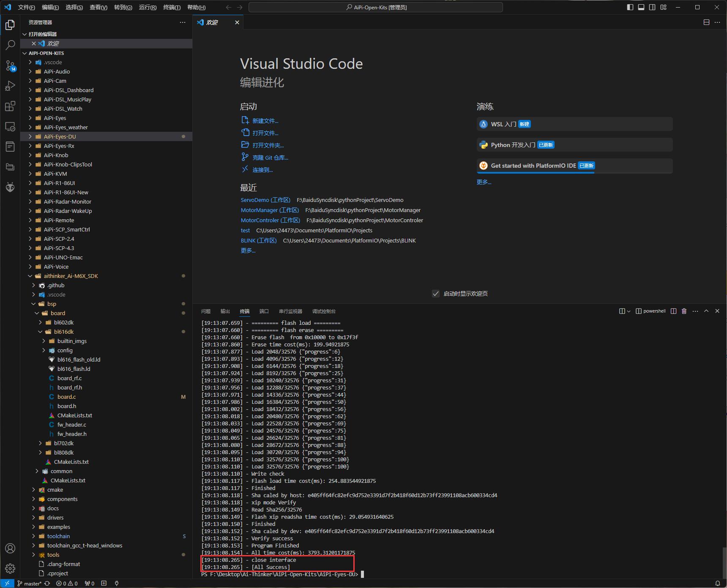Toggle primary side bar layout icon
Screen dimensions: 727x588
coord(630,7)
